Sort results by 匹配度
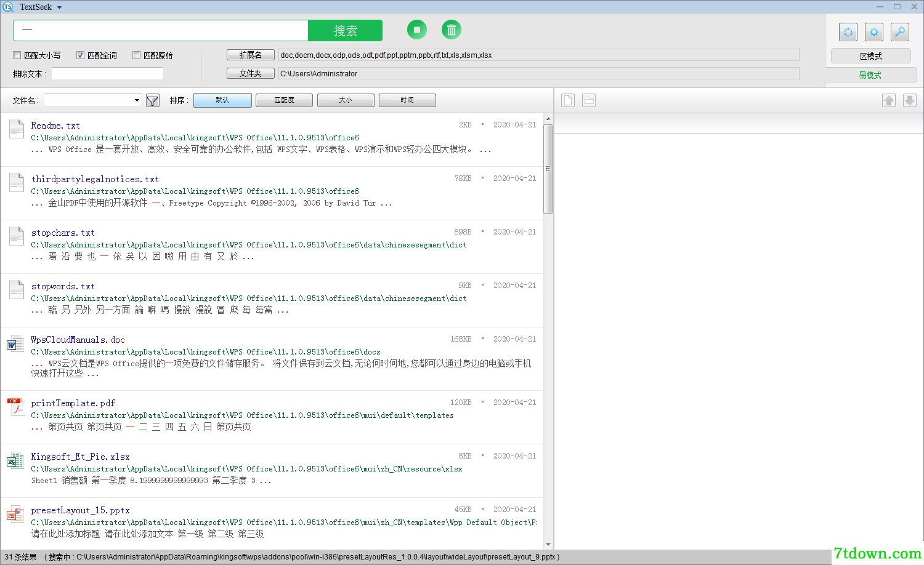 pyautogui.click(x=284, y=100)
